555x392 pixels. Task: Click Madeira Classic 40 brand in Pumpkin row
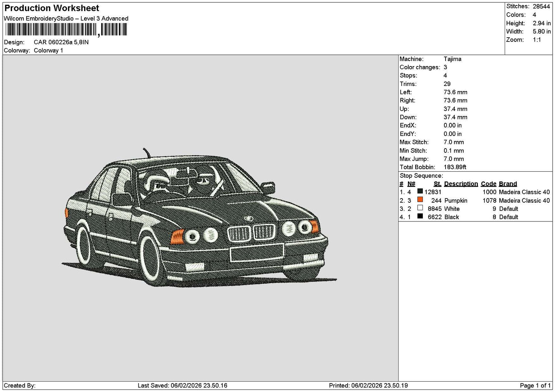[524, 200]
